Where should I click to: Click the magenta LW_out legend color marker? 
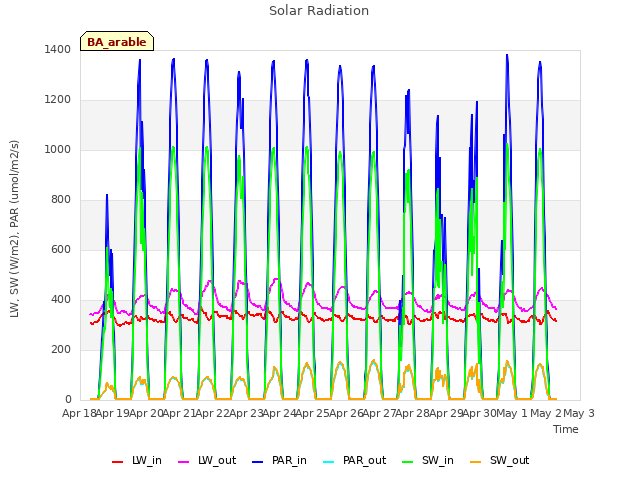click(x=184, y=462)
